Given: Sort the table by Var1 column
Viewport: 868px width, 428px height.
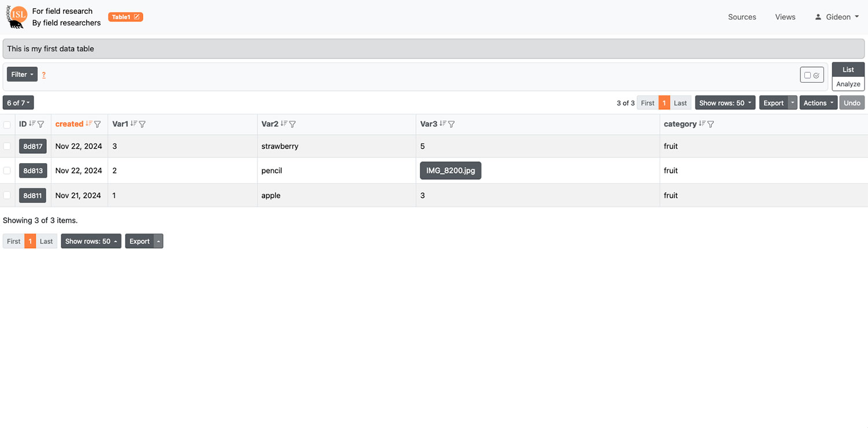Looking at the screenshot, I should tap(134, 124).
